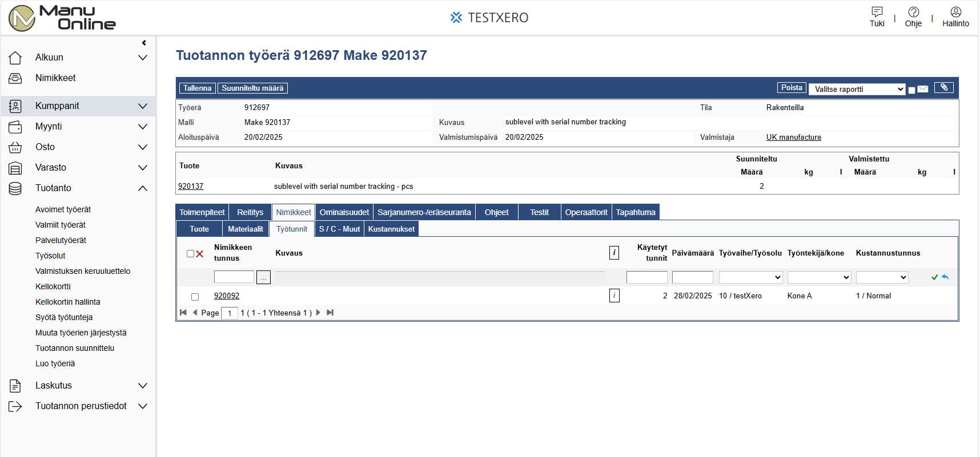Switch to the Toimenpiteet tab
The width and height of the screenshot is (980, 457).
click(202, 212)
